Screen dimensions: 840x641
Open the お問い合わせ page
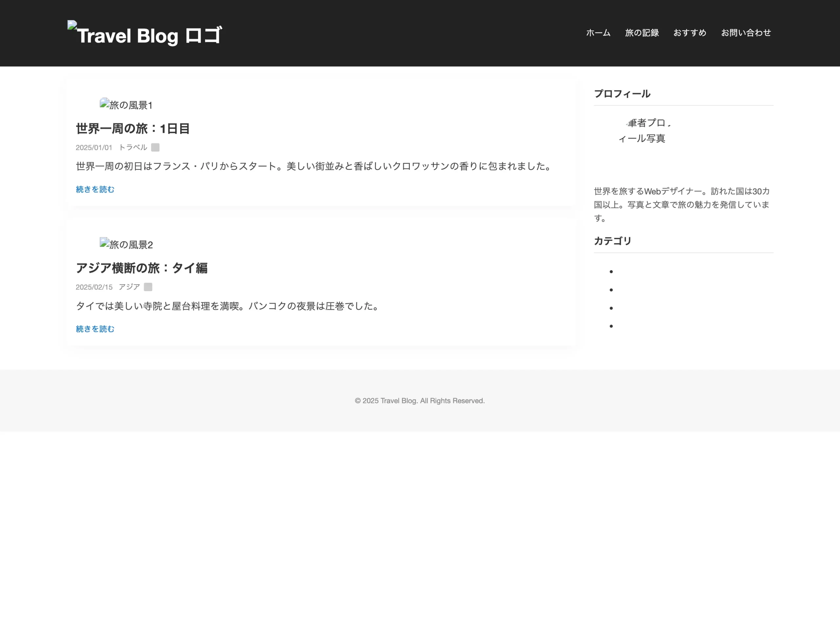(x=746, y=33)
